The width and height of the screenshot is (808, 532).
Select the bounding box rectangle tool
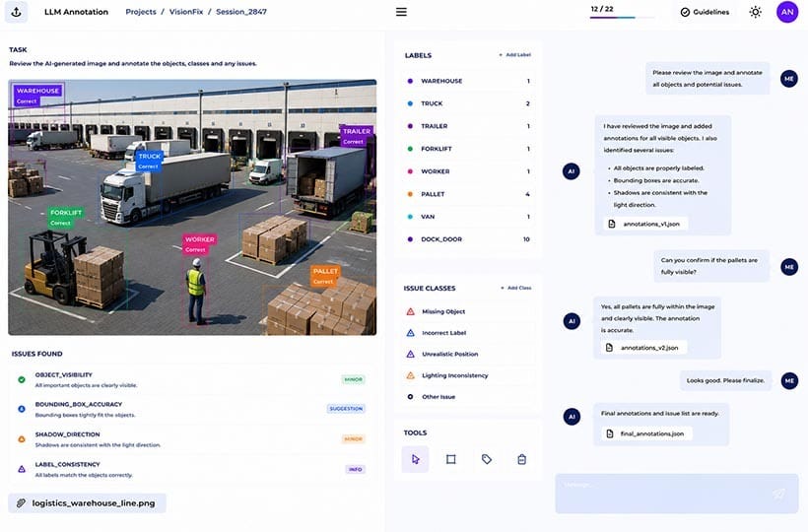click(x=451, y=459)
